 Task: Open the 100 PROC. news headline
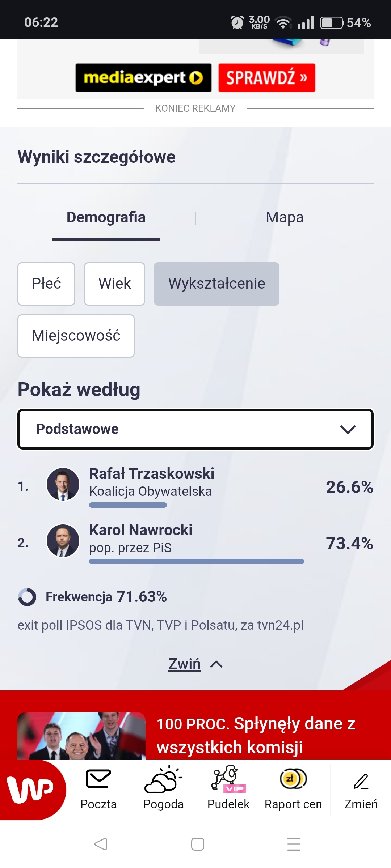pyautogui.click(x=256, y=736)
